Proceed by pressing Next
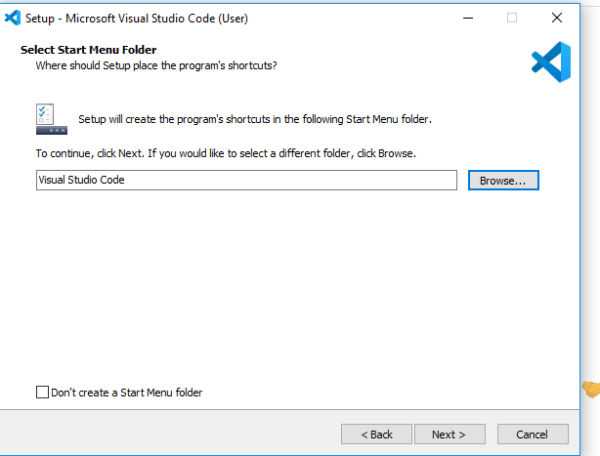Image resolution: width=600 pixels, height=456 pixels. coord(448,434)
